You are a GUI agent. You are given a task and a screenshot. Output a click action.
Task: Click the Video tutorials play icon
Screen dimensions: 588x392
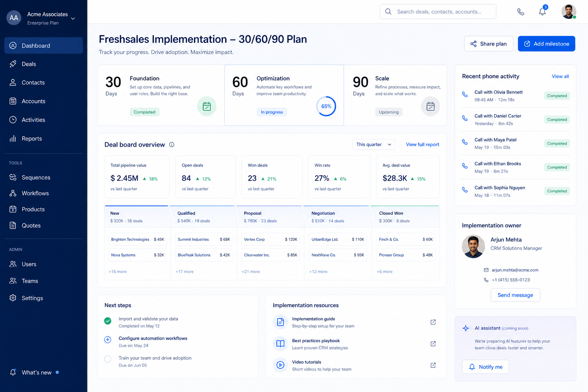[281, 365]
